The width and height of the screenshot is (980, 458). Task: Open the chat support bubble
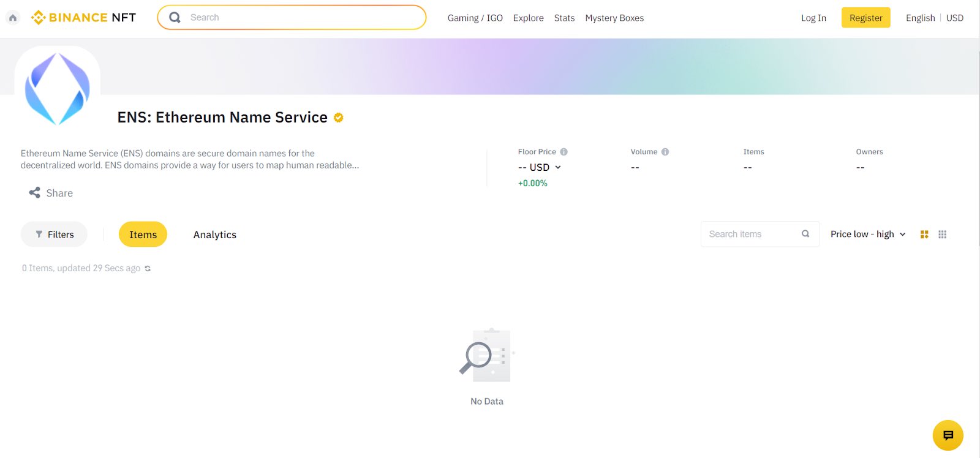(x=948, y=435)
